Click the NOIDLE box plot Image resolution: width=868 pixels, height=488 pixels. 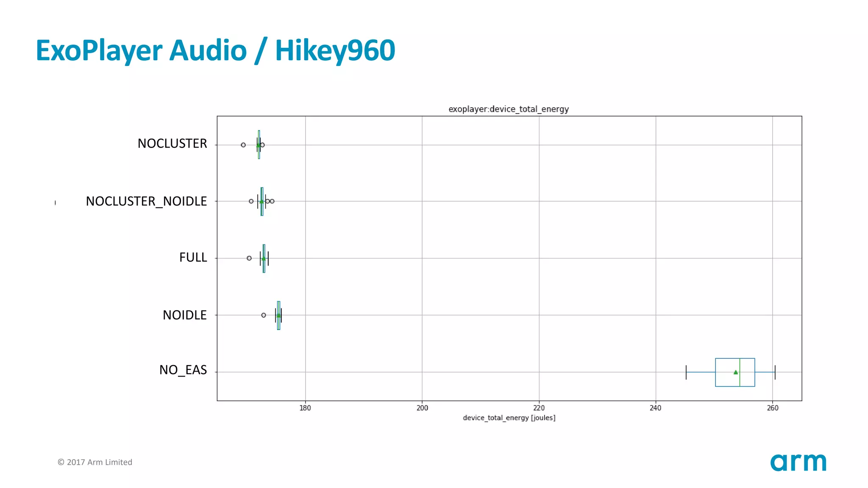click(x=278, y=315)
